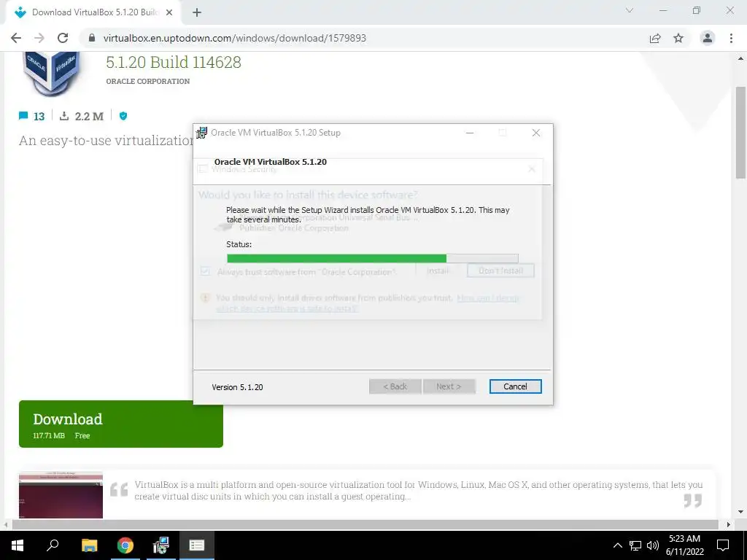Open the notification center icon
Screen dimensions: 747x560
tap(723, 545)
